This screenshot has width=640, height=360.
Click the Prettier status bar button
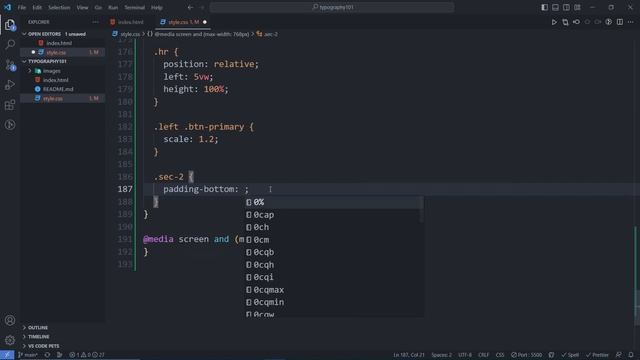coord(598,355)
